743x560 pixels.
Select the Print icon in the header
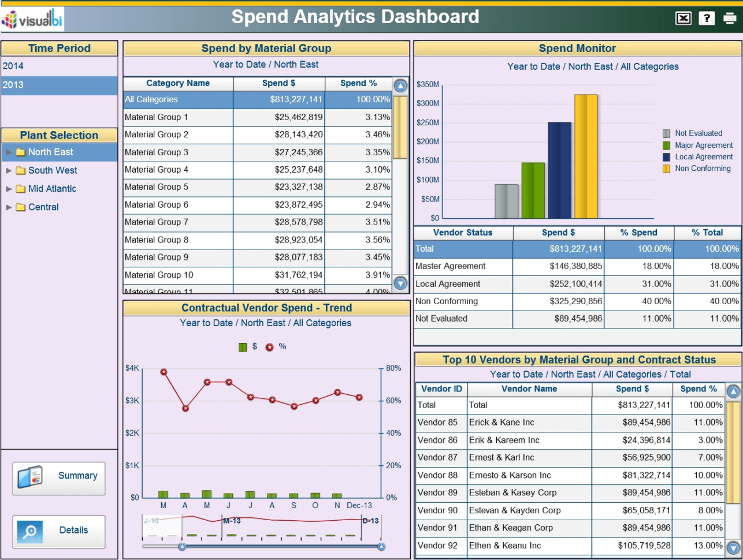pyautogui.click(x=729, y=18)
